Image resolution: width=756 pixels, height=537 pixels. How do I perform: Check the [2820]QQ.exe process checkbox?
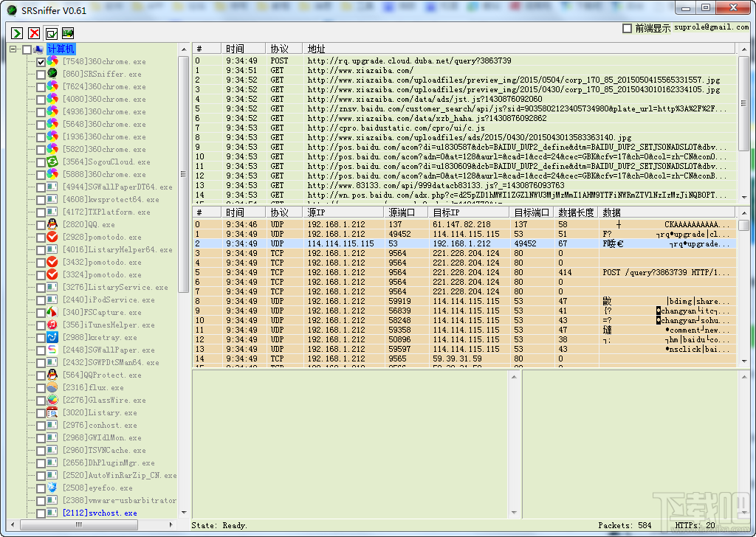41,224
